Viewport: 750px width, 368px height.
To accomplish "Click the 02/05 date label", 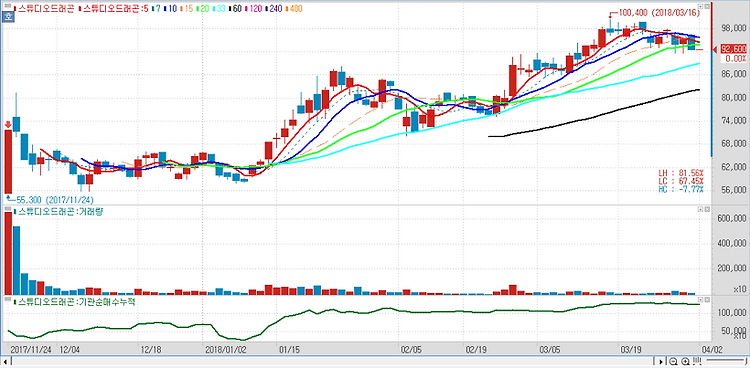I will pos(410,349).
